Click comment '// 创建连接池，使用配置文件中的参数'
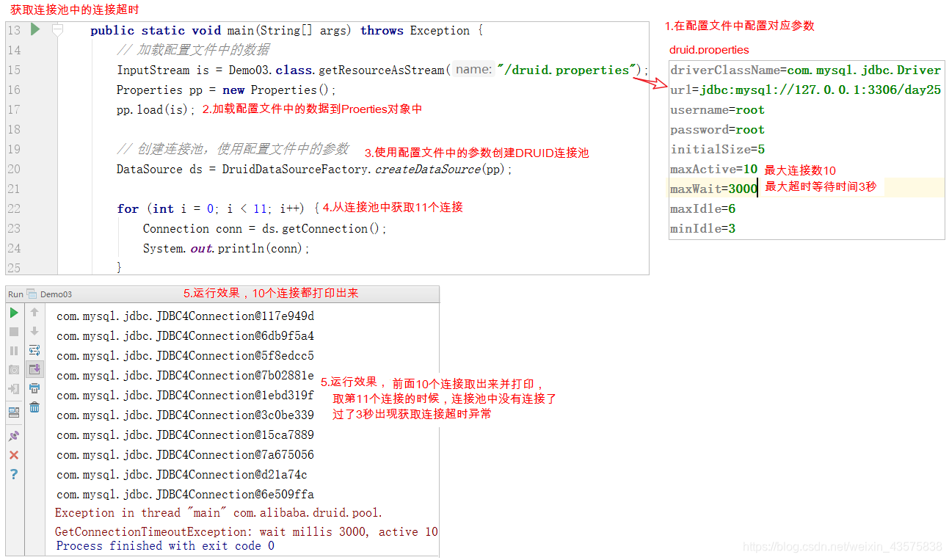This screenshot has width=949, height=560. [233, 150]
